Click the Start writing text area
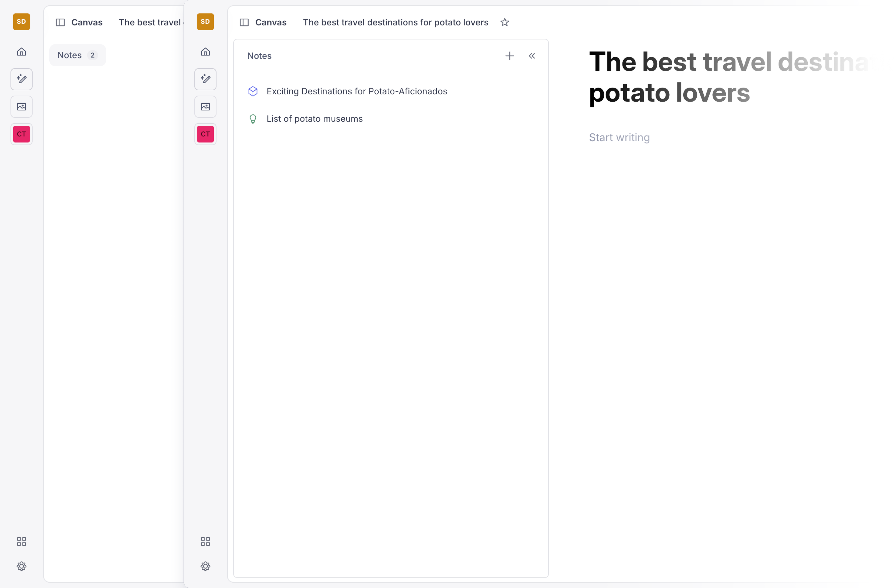894x588 pixels. [619, 138]
